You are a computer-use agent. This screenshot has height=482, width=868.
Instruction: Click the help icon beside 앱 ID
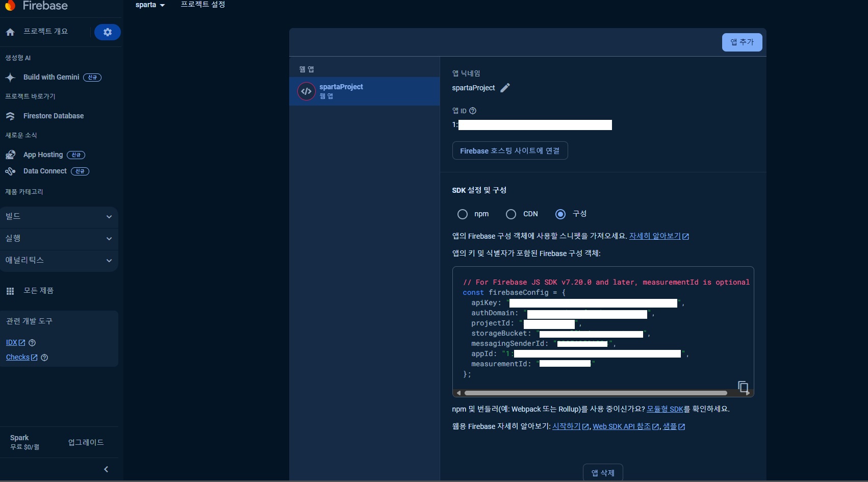coord(473,111)
